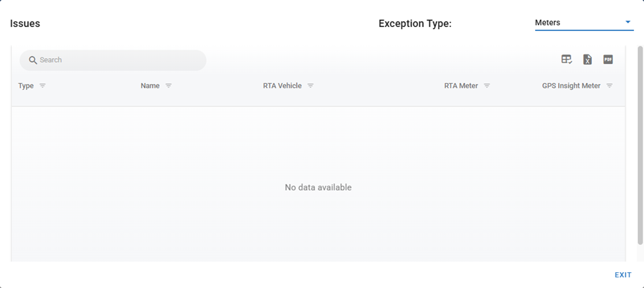Open filter icon for RTA Vehicle column

[310, 86]
